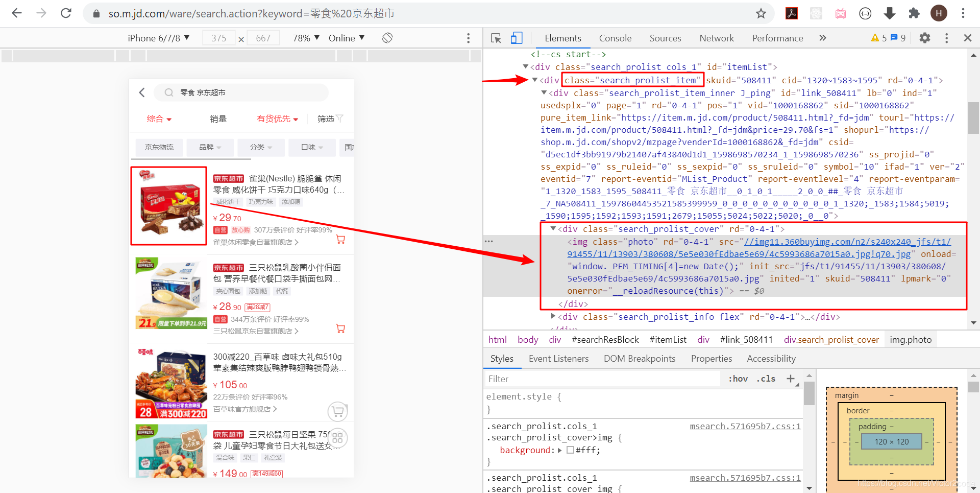Image resolution: width=980 pixels, height=493 pixels.
Task: Open iPhone 6/7/8 device dropdown
Action: (158, 38)
